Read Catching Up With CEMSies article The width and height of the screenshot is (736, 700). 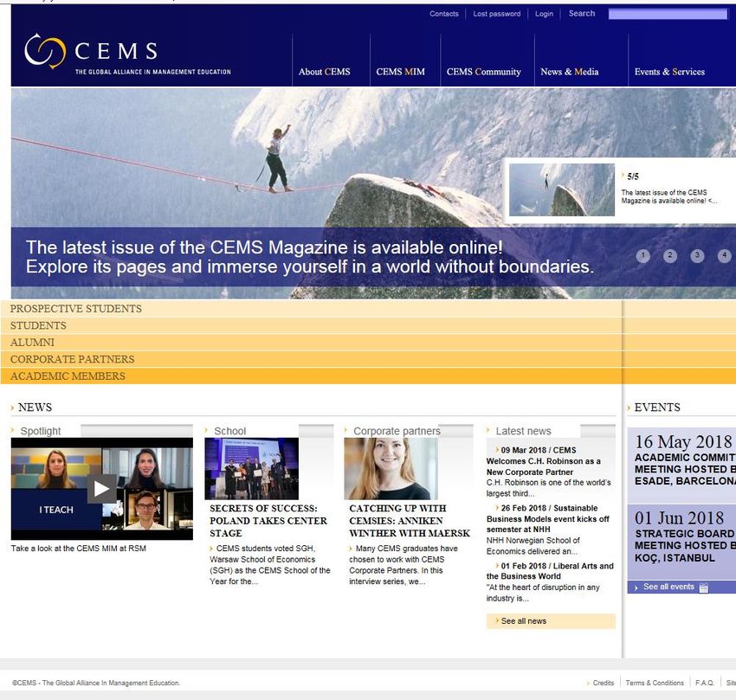pos(410,521)
